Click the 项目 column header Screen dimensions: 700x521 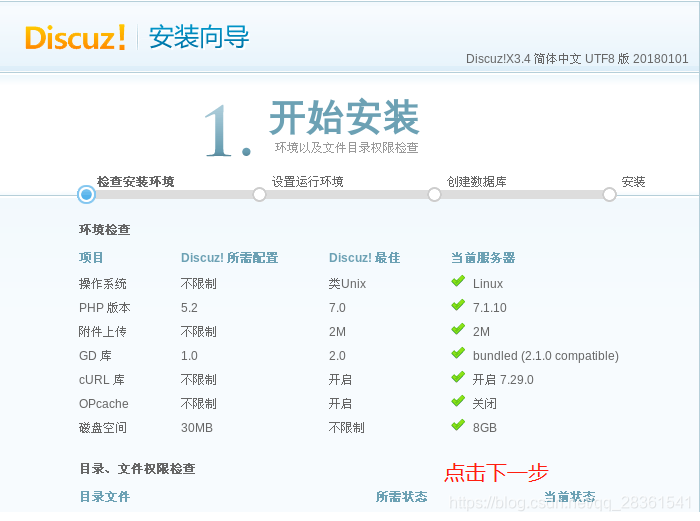(x=91, y=258)
